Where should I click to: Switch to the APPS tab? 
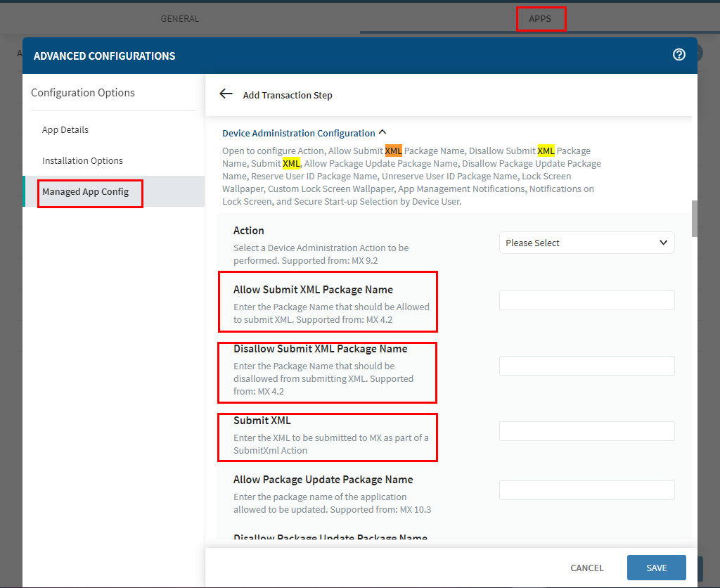[540, 18]
